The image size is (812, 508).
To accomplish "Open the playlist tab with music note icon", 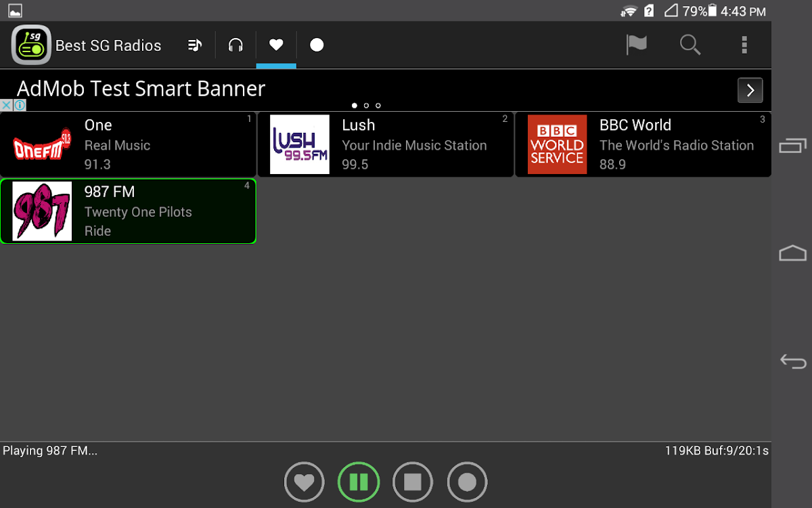I will coord(195,45).
